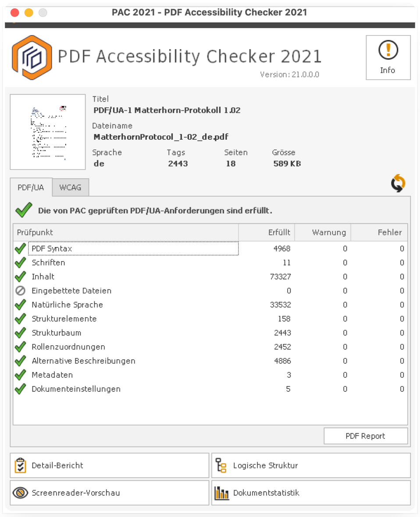Image resolution: width=420 pixels, height=517 pixels.
Task: Open Dokumentstatistik via the bar chart icon
Action: click(x=221, y=493)
